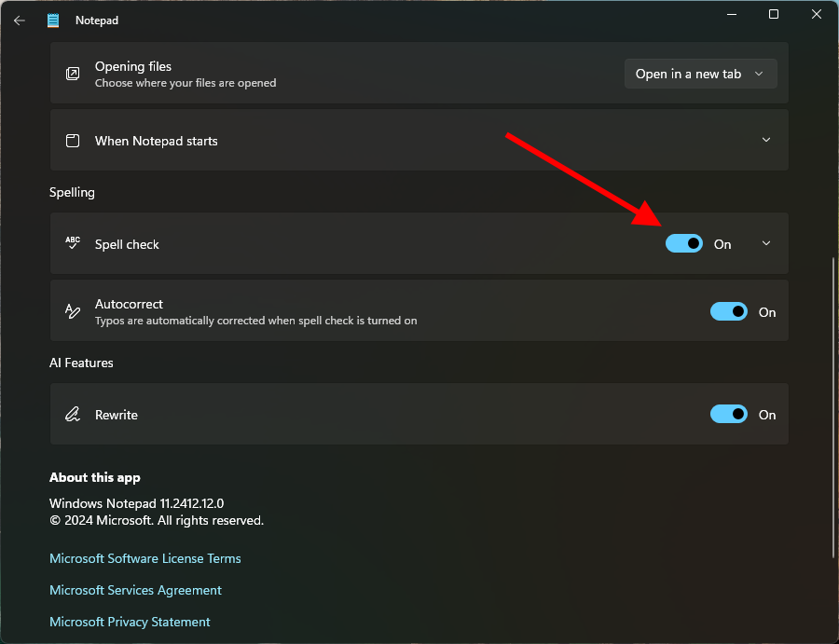Open Microsoft Privacy Statement link
Viewport: 839px width, 644px height.
[130, 622]
